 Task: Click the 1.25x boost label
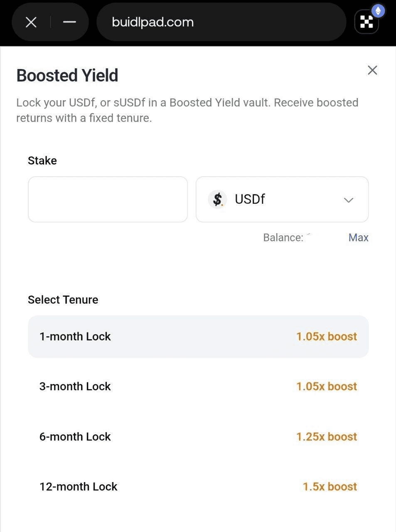point(327,437)
